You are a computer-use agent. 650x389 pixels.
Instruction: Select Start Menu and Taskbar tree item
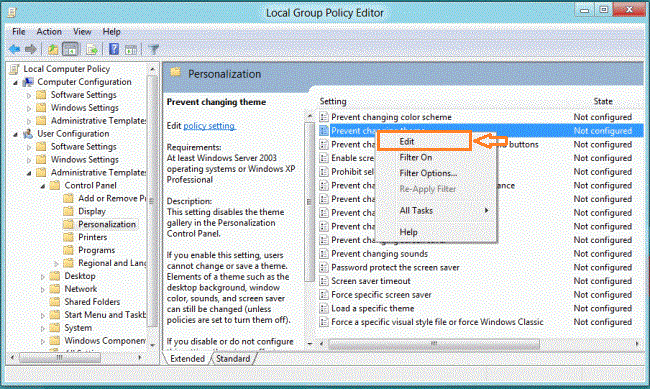(x=105, y=315)
